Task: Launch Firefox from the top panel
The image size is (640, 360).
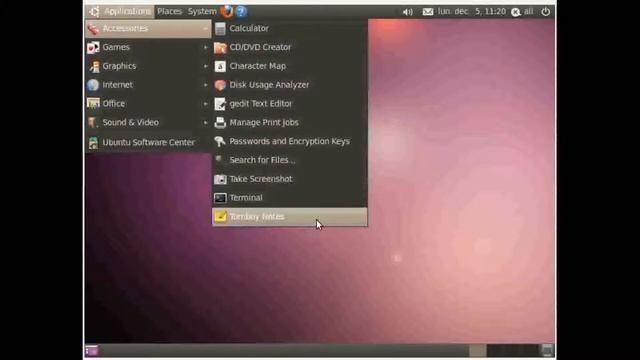Action: [x=227, y=11]
